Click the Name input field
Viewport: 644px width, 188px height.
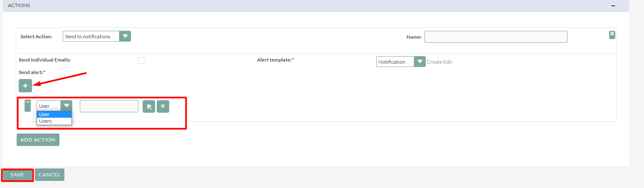(496, 37)
